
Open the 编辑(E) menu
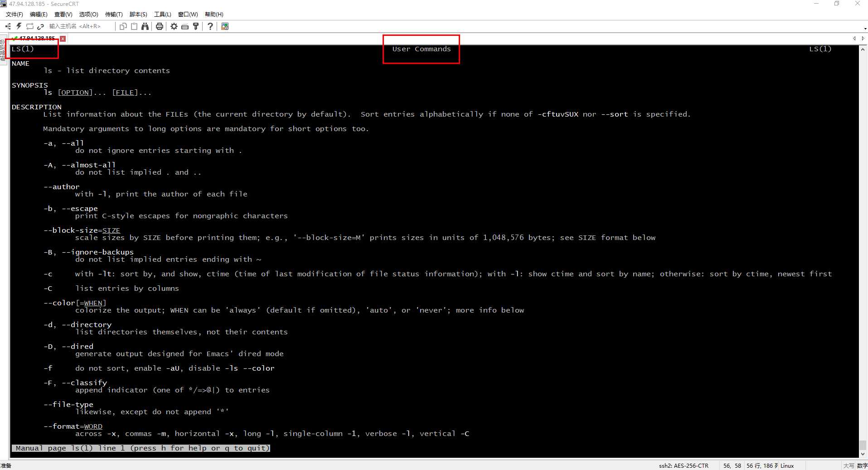[x=39, y=15]
